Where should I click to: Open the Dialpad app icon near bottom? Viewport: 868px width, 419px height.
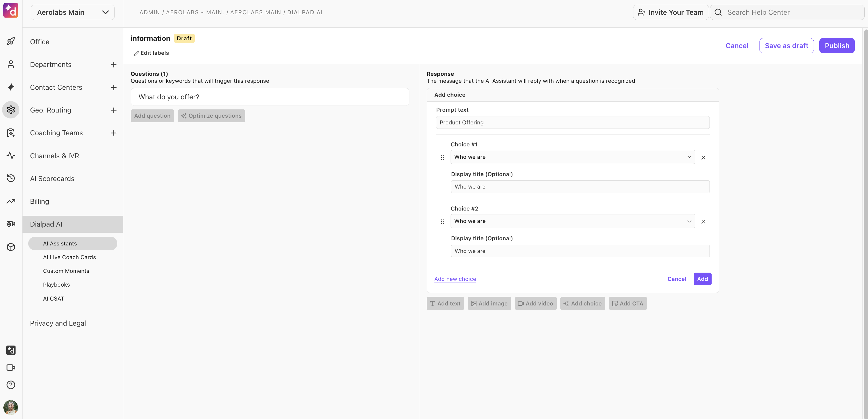point(11,350)
